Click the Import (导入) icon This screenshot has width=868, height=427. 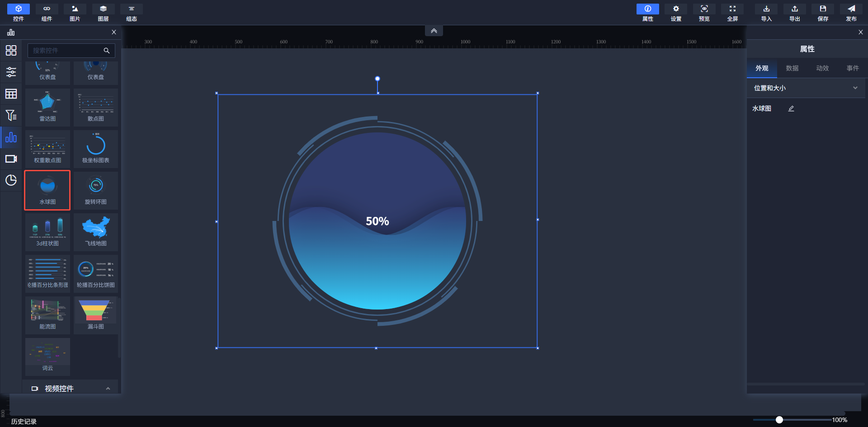point(766,12)
